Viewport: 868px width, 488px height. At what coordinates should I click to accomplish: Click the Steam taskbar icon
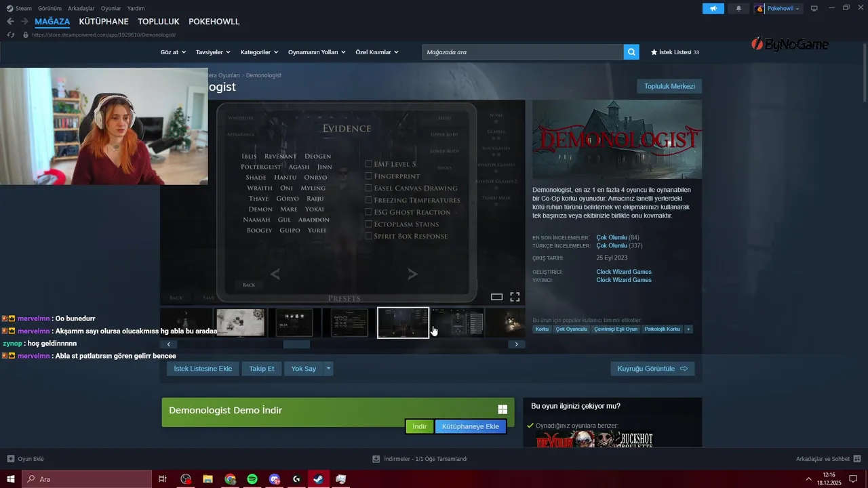click(318, 479)
